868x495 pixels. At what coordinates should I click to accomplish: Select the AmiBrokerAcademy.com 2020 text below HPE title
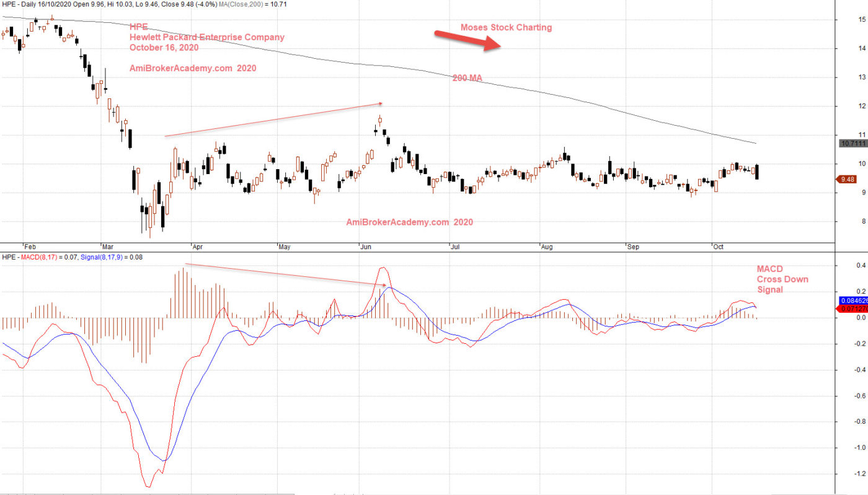click(x=193, y=68)
